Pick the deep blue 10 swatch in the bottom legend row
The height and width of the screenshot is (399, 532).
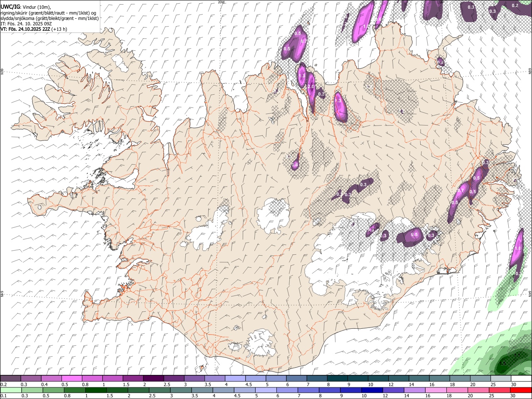tap(372, 390)
